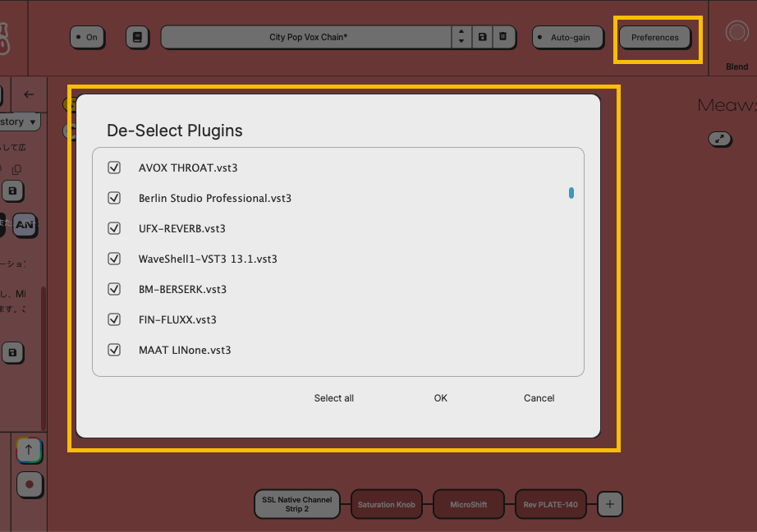This screenshot has width=757, height=532.
Task: Click Select all in dialog
Action: pos(333,398)
